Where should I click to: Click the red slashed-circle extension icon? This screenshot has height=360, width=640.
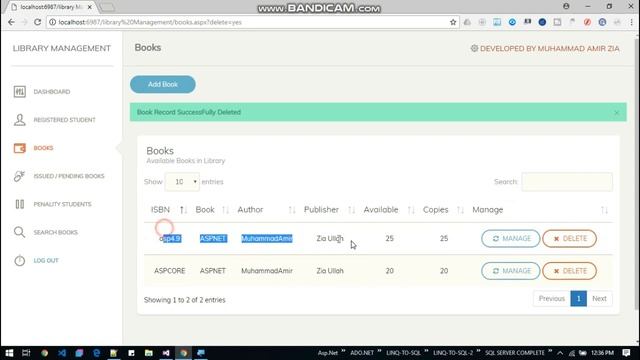[587, 22]
